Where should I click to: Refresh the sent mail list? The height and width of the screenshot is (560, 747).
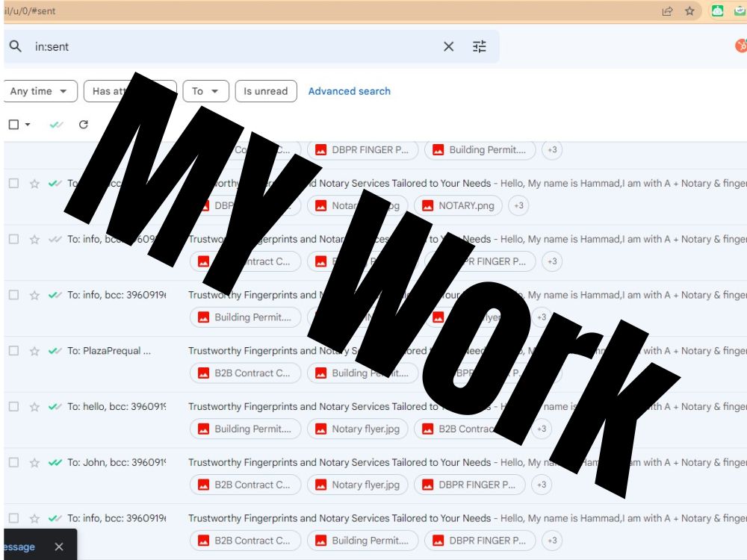pos(84,124)
